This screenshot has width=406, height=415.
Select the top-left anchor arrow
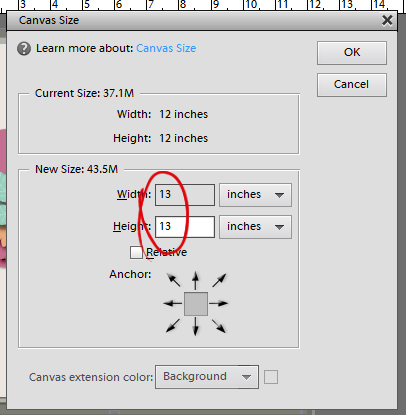173,280
